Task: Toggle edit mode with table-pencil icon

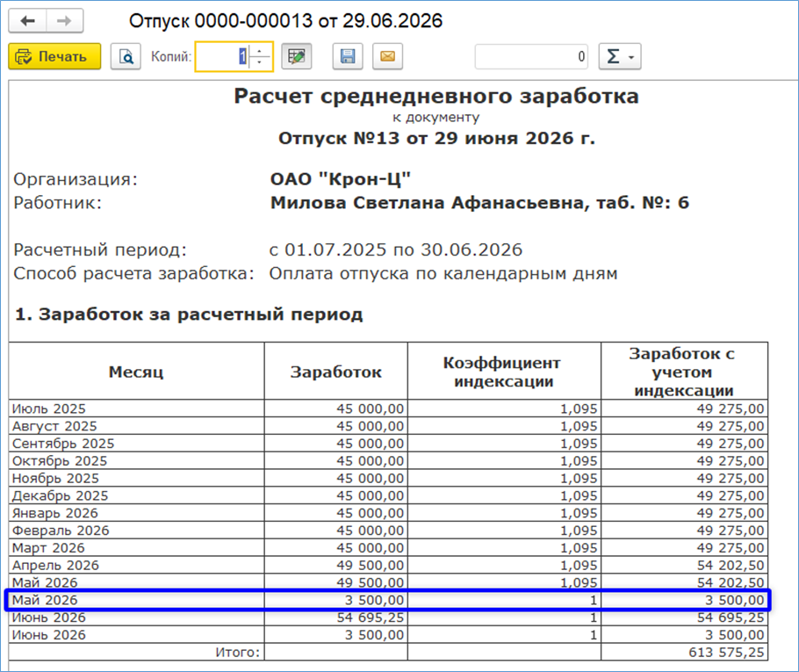Action: coord(297,56)
